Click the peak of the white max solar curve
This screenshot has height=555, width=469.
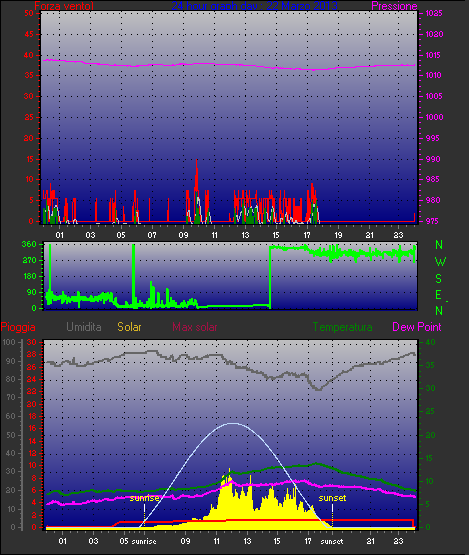tap(232, 423)
